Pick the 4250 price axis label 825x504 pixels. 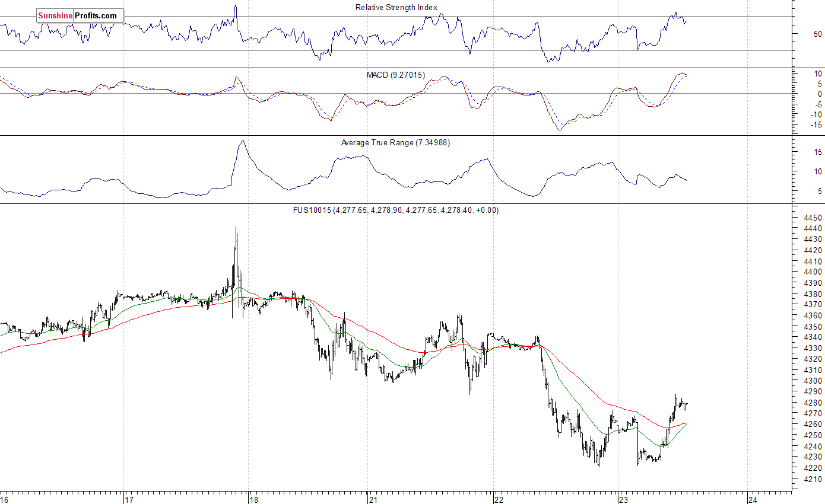tap(813, 435)
